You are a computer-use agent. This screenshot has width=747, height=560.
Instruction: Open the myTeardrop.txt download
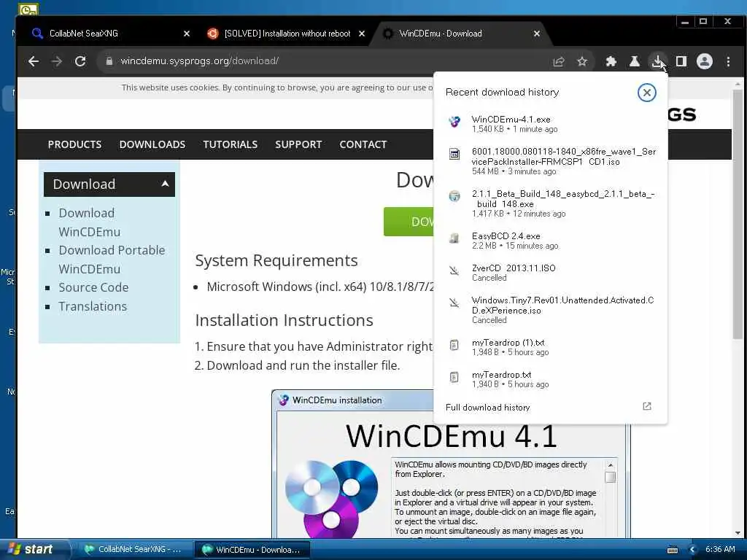click(x=550, y=379)
